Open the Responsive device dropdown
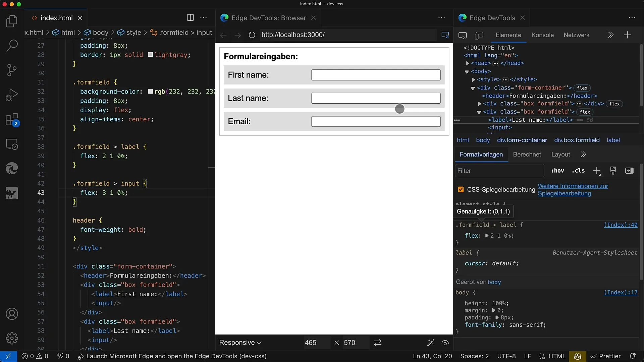644x362 pixels. click(240, 343)
